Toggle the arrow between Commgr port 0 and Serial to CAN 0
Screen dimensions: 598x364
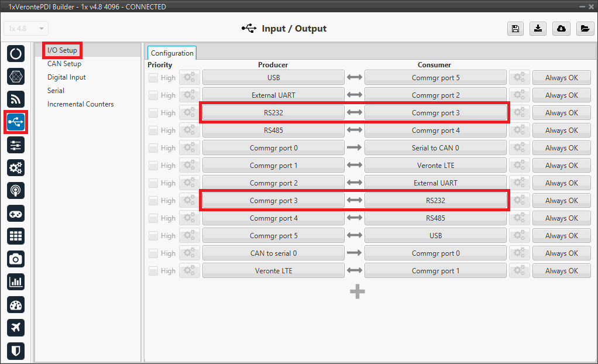coord(354,148)
